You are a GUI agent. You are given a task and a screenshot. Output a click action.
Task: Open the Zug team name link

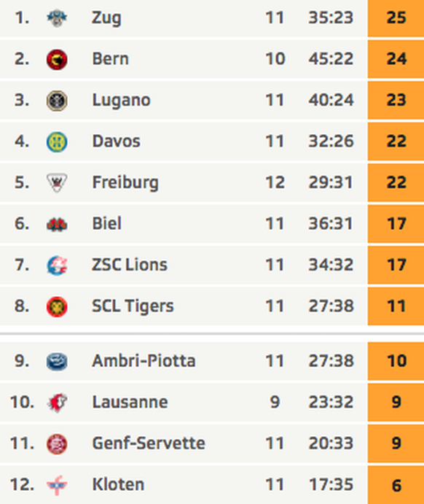tap(106, 18)
